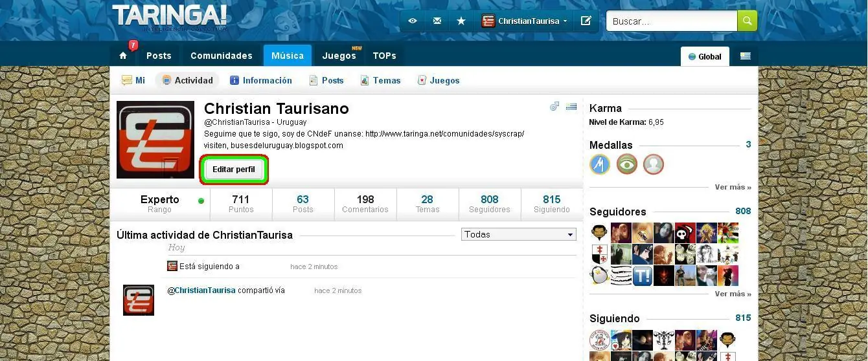The image size is (868, 361).
Task: Switch to the Actividad profile tab
Action: click(x=187, y=80)
